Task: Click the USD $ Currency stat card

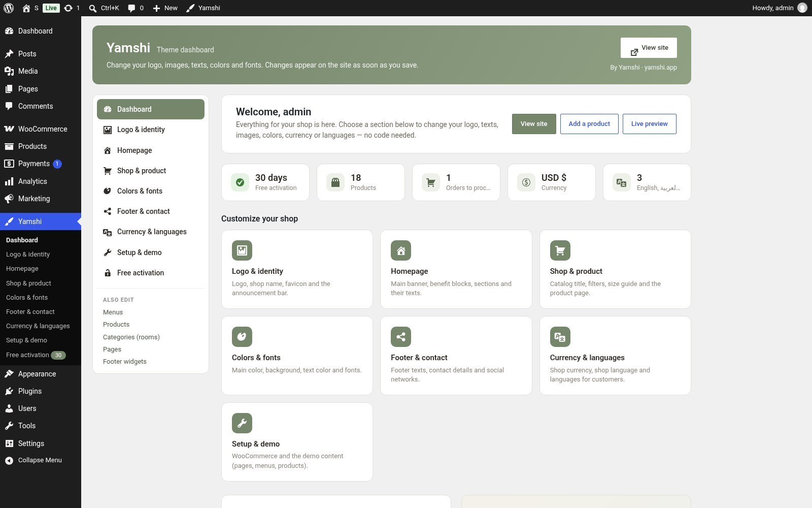Action: 552,182
